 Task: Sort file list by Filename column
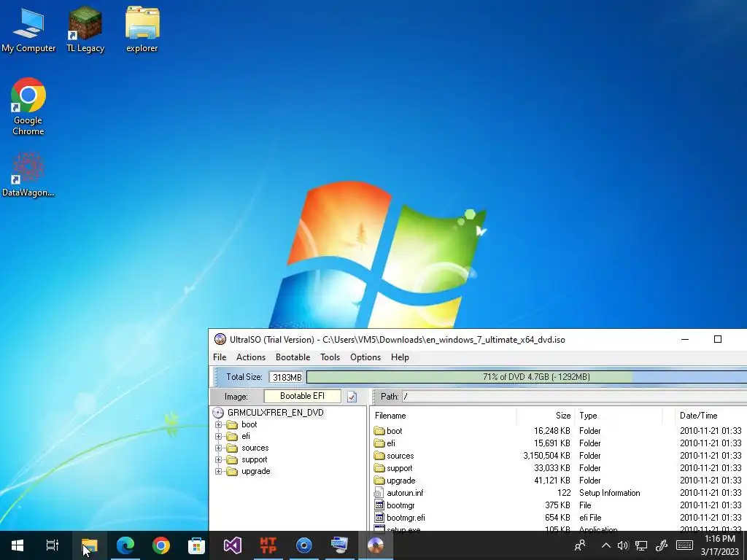444,416
